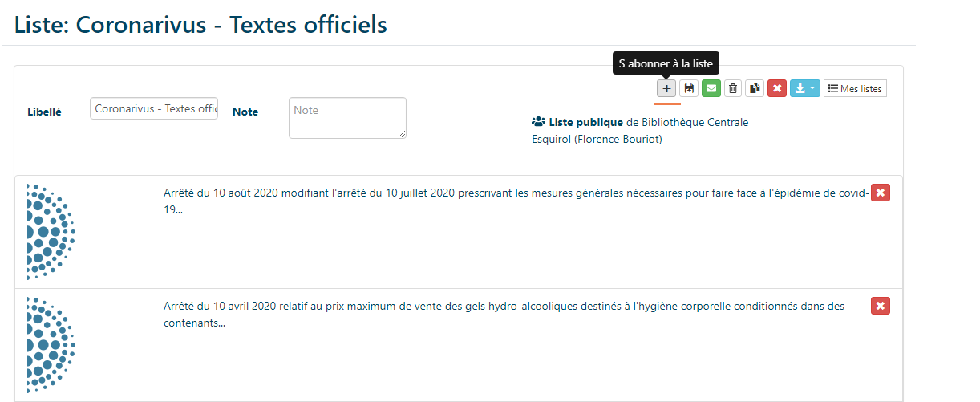
Task: Remove the 10 août 2020 arrêté entry
Action: click(881, 193)
